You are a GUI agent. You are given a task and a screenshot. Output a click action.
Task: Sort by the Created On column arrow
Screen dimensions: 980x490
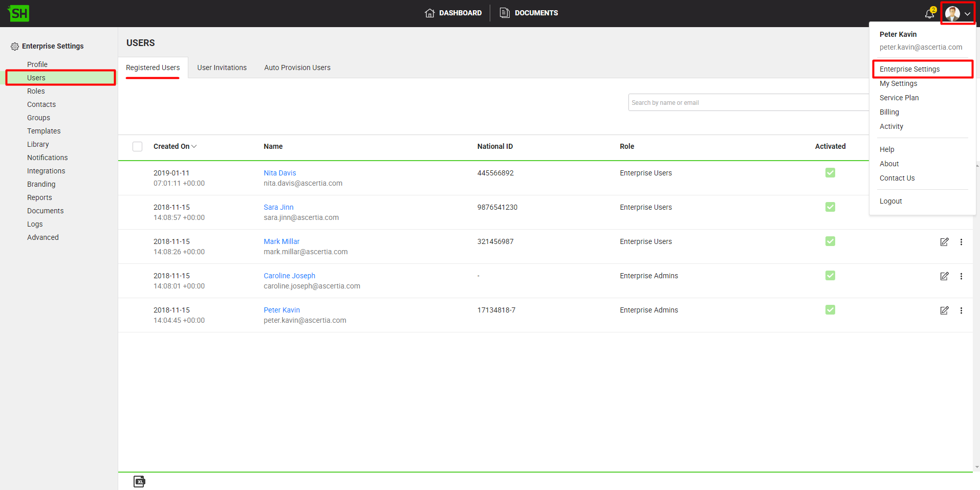coord(194,147)
